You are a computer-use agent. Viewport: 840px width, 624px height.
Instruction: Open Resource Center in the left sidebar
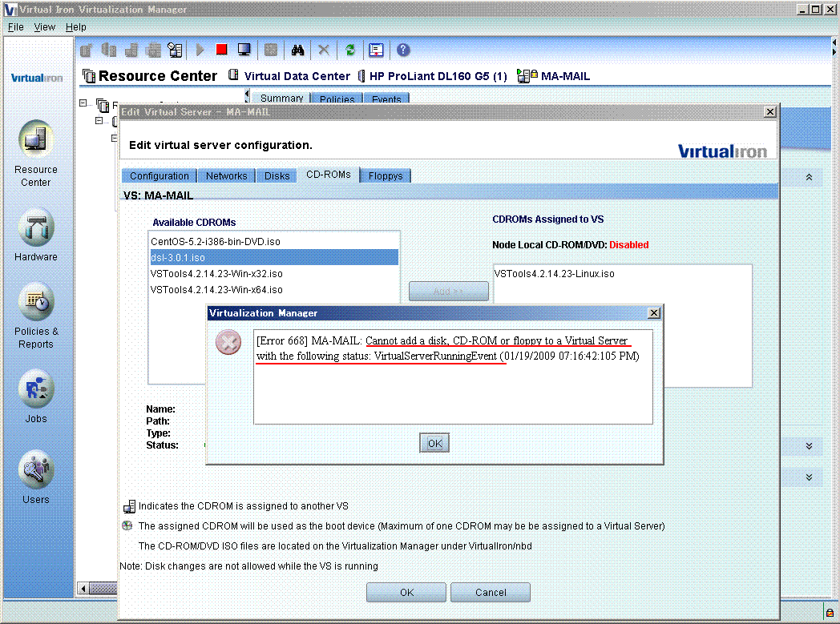(x=36, y=154)
